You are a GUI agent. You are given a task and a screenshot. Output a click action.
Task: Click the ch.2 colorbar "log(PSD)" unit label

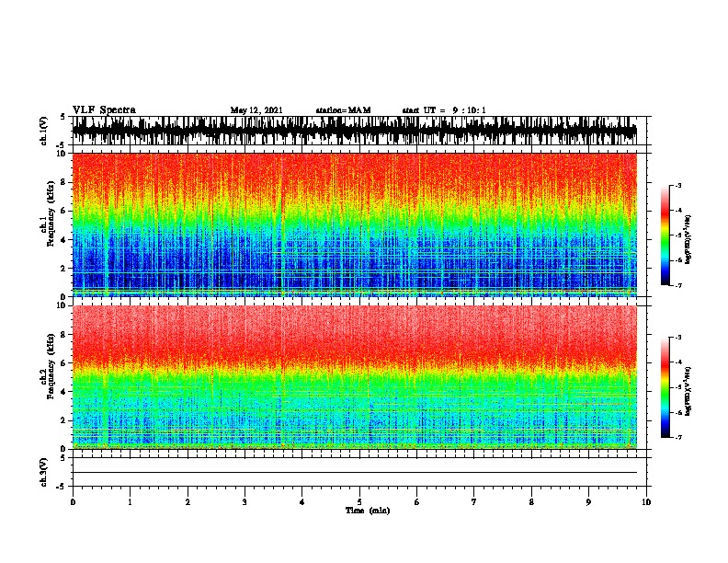tap(688, 391)
